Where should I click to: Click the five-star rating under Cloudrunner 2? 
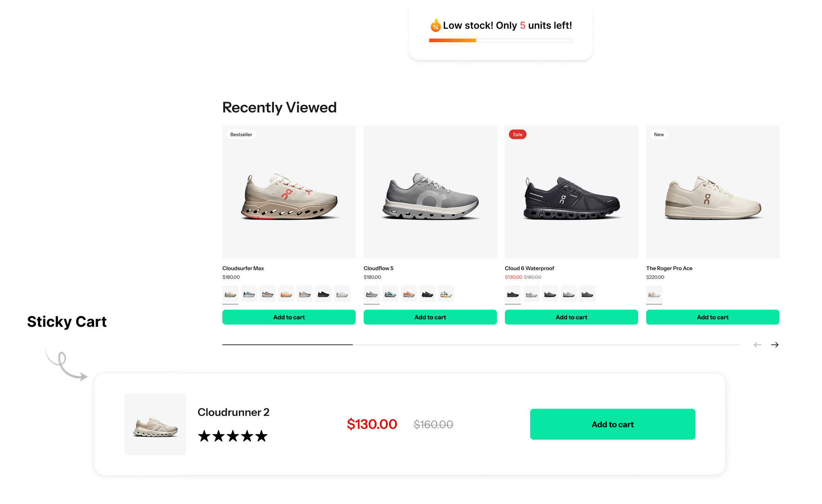(232, 436)
